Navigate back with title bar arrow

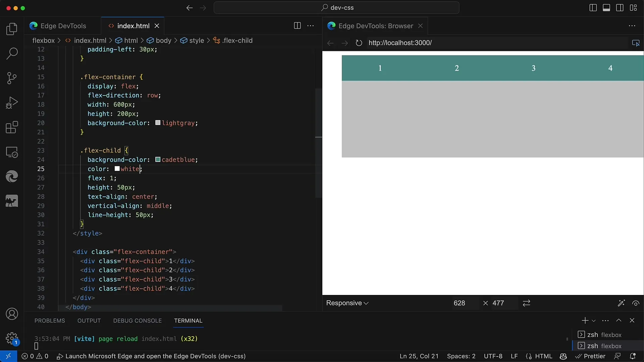190,8
